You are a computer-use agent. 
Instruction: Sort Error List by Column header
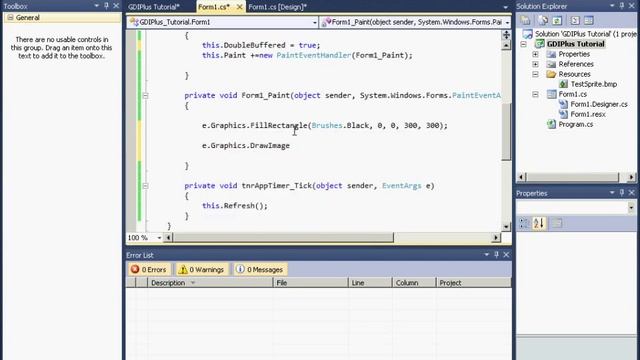[414, 282]
